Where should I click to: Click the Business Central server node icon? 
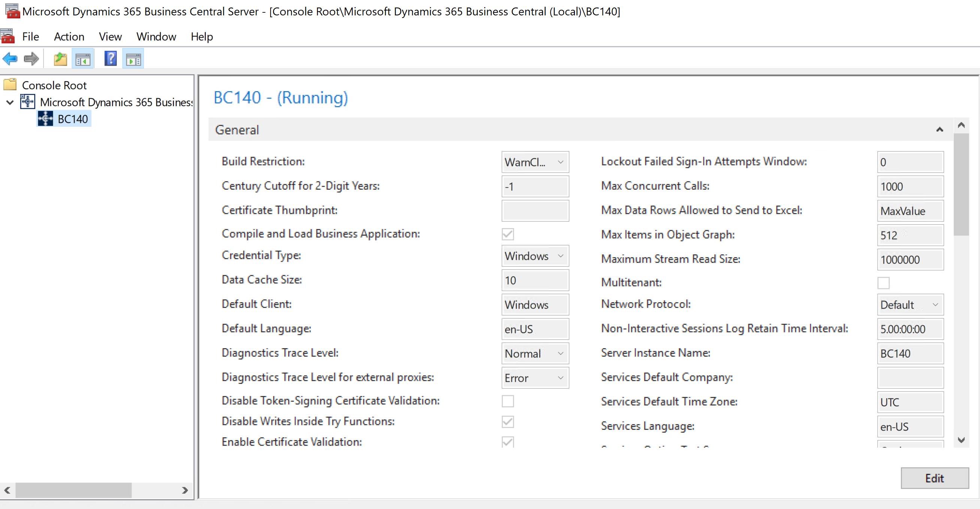coord(28,102)
